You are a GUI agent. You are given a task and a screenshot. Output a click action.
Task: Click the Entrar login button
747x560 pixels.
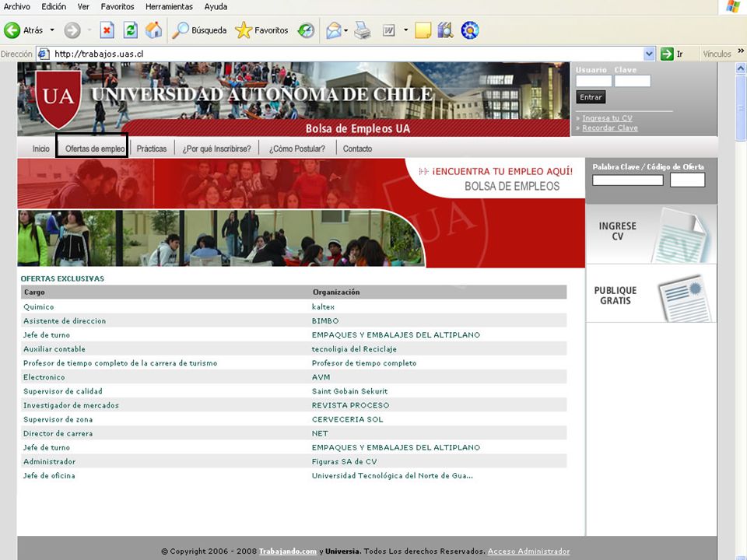[x=591, y=97]
